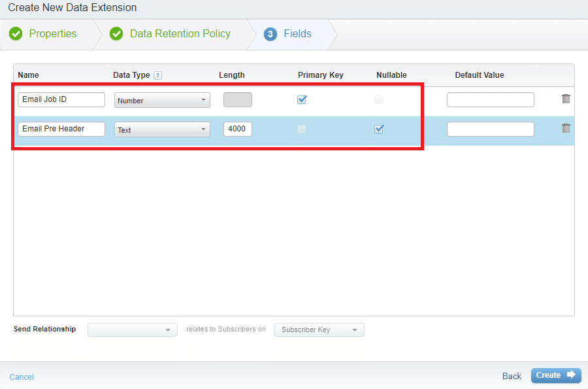Viewport: 588px width, 389px height.
Task: Click the Length field showing 4000
Action: click(x=238, y=129)
